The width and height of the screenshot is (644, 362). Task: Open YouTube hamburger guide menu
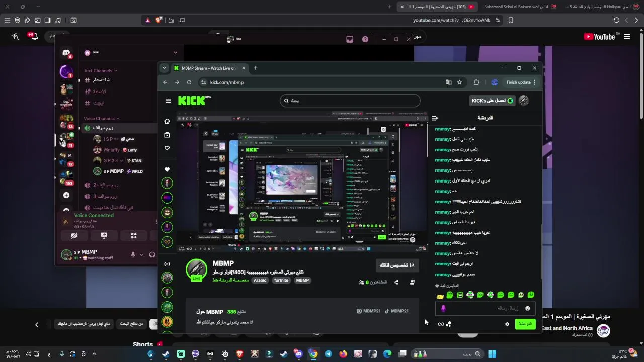pyautogui.click(x=627, y=37)
